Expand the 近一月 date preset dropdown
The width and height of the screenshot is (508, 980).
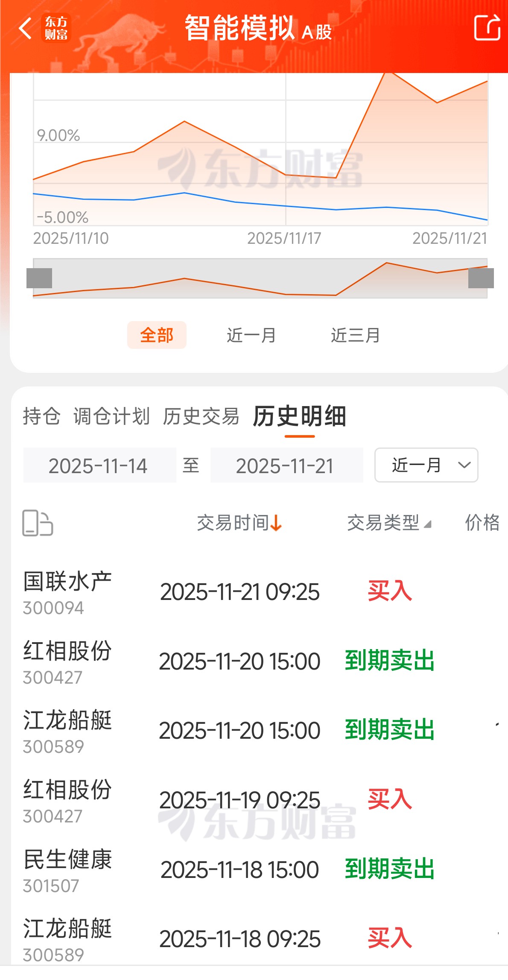pyautogui.click(x=426, y=465)
